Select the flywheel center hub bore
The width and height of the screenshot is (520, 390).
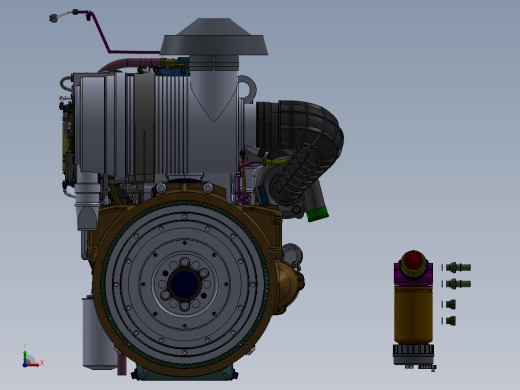[184, 285]
